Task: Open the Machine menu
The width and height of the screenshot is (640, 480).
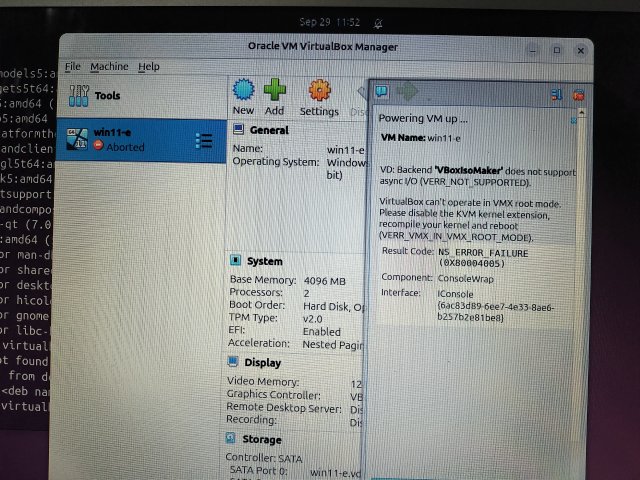Action: coord(109,66)
